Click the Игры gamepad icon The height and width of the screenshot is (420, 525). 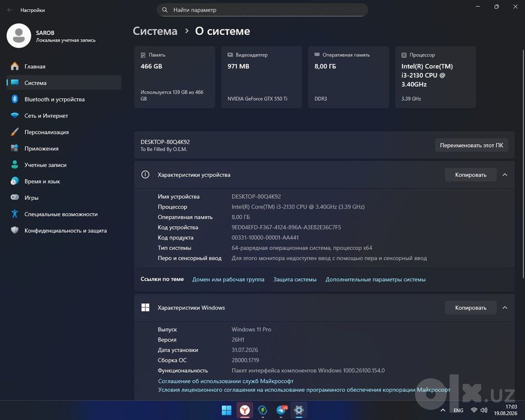click(x=15, y=197)
